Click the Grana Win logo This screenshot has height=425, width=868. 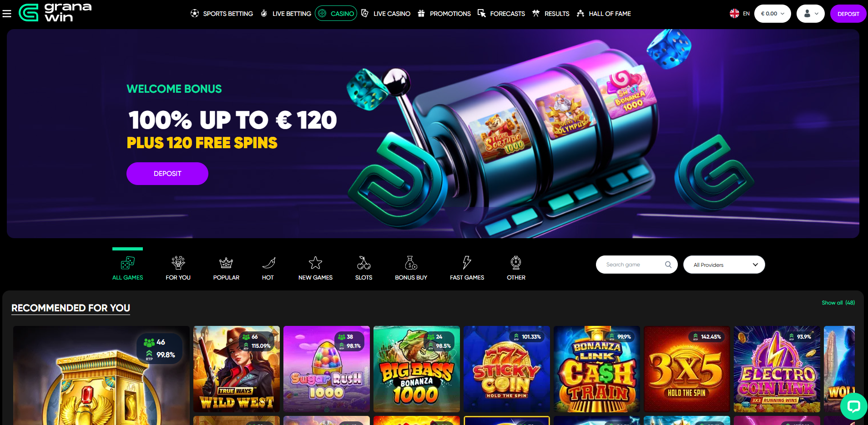[55, 13]
